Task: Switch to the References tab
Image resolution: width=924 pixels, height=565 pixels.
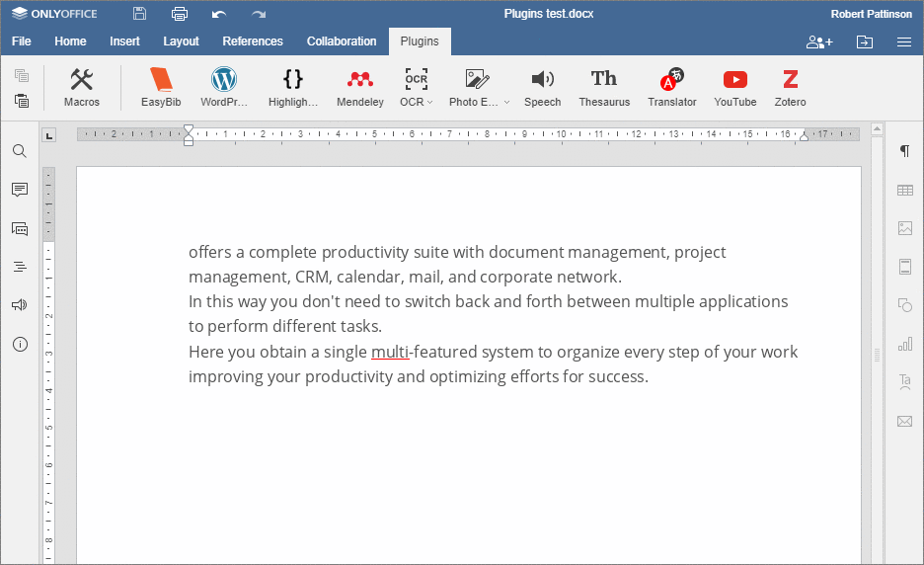Action: pyautogui.click(x=253, y=41)
